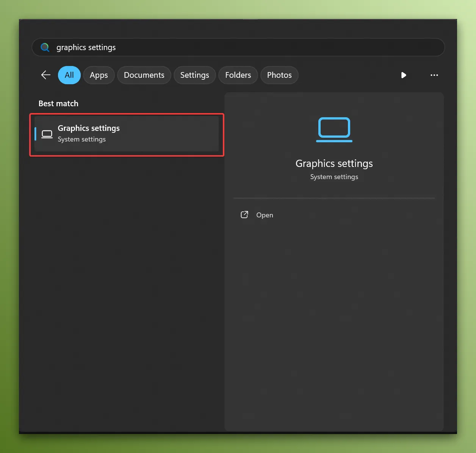Deselect the All filter
Screen dimensions: 476x453
click(69, 75)
